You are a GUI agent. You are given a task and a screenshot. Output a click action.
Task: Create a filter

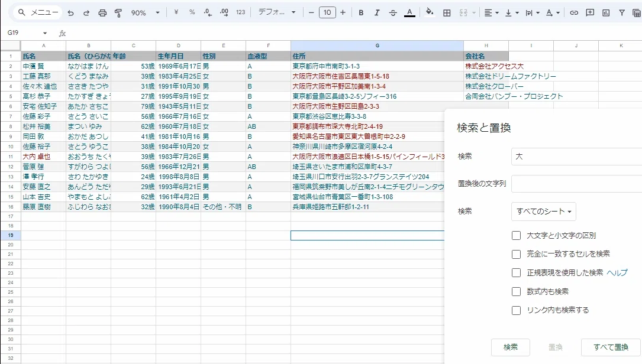coord(622,12)
